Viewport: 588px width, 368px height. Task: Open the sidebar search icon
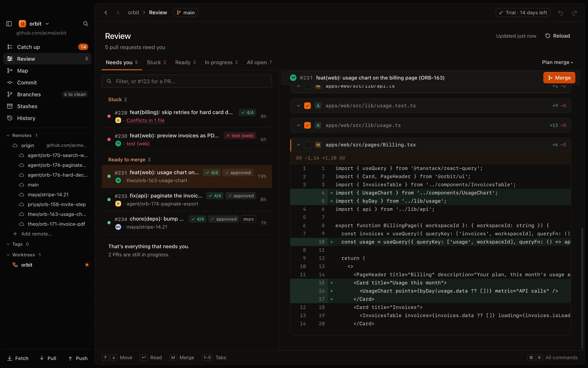[86, 24]
